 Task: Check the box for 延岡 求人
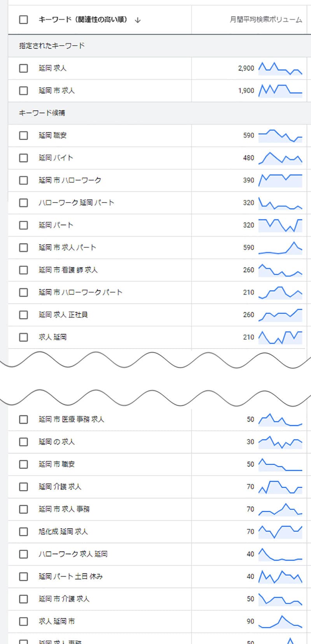(x=24, y=68)
